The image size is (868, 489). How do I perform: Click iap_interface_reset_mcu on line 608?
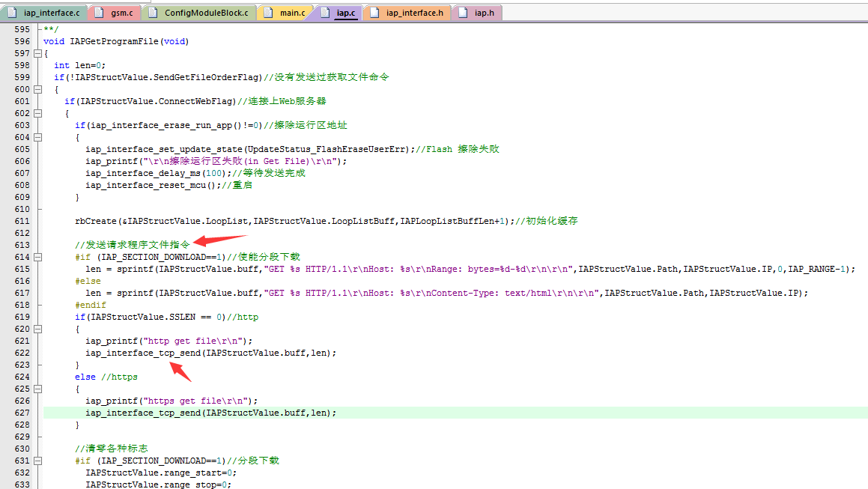(145, 185)
